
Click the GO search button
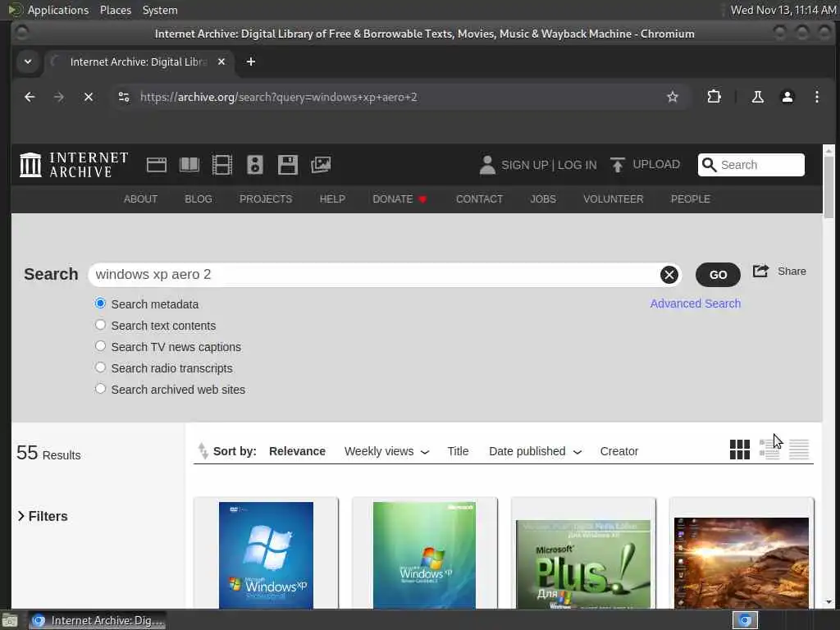pos(718,275)
